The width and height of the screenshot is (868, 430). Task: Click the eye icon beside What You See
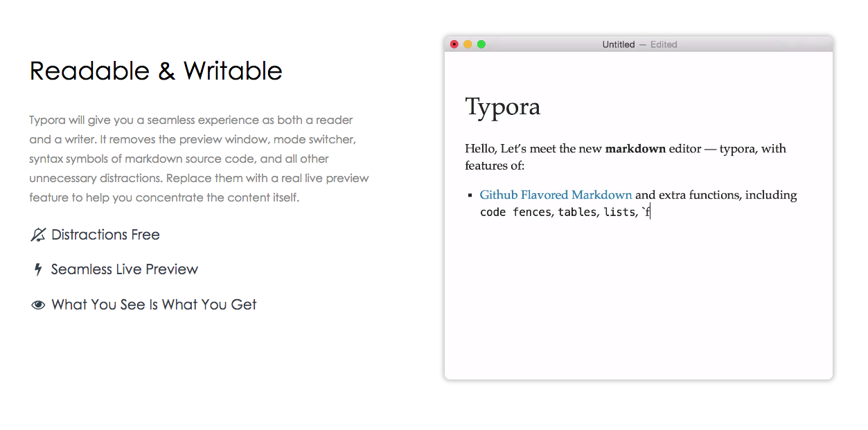38,305
